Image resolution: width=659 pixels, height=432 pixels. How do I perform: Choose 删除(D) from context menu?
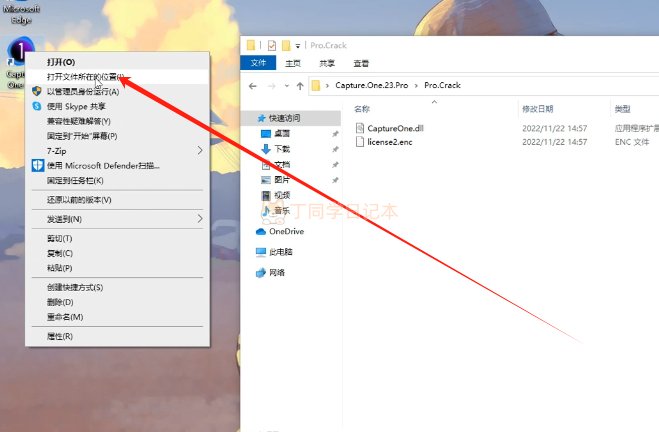(x=117, y=302)
